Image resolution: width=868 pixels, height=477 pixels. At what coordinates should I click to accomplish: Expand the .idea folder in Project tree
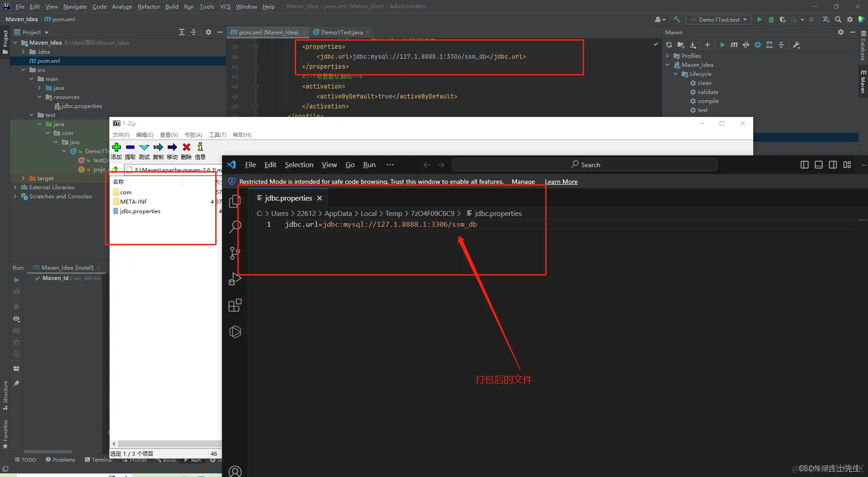pos(23,52)
